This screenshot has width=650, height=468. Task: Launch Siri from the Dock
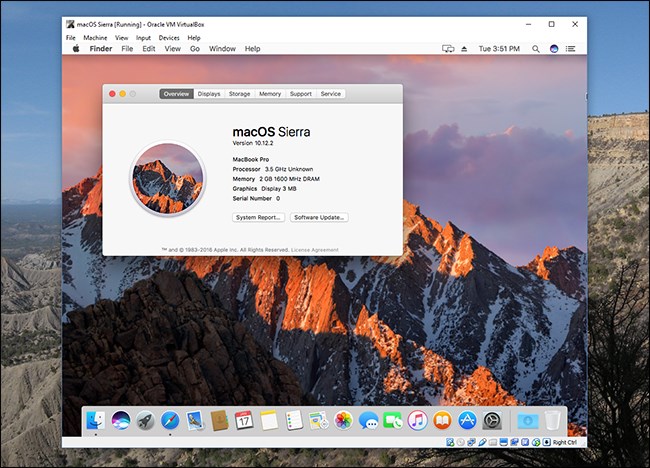[x=121, y=420]
